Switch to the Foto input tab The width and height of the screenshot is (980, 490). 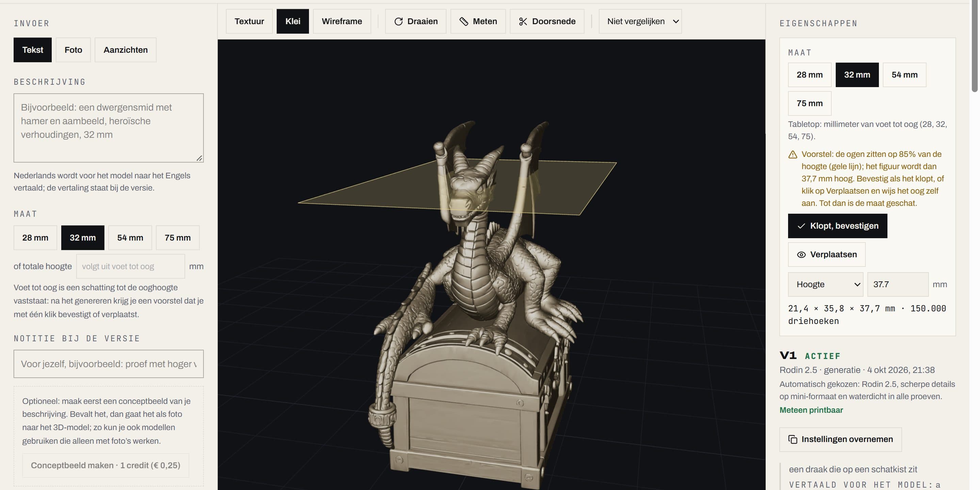(73, 50)
